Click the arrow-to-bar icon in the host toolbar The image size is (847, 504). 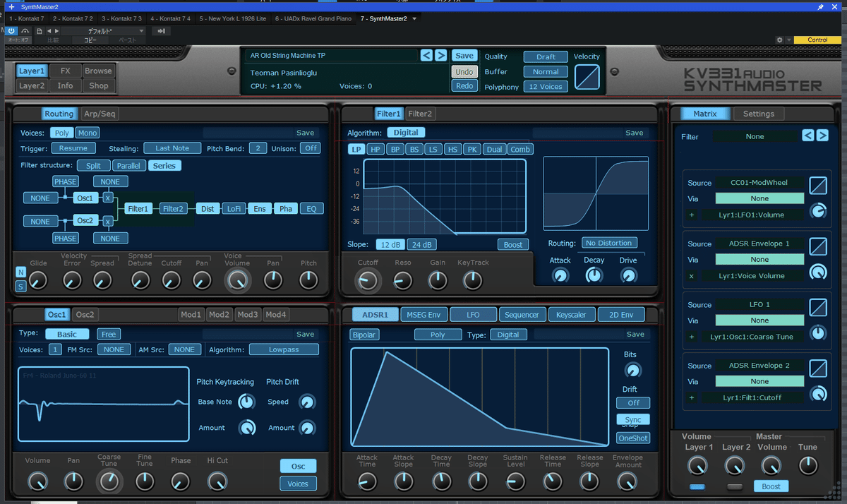click(x=162, y=31)
